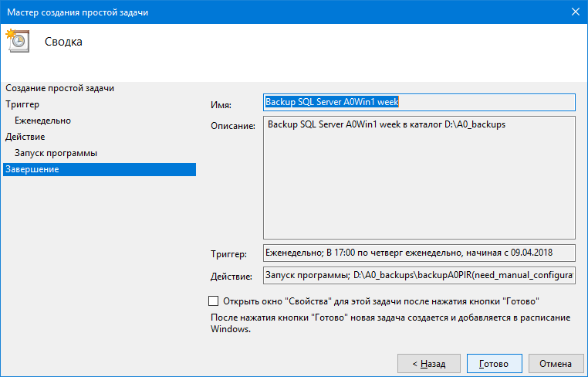Open the Триггер wizard step

22,104
